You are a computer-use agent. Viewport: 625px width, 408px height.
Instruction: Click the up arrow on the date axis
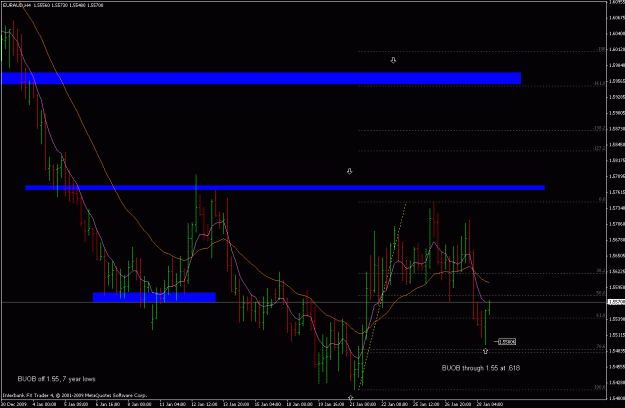coord(350,398)
